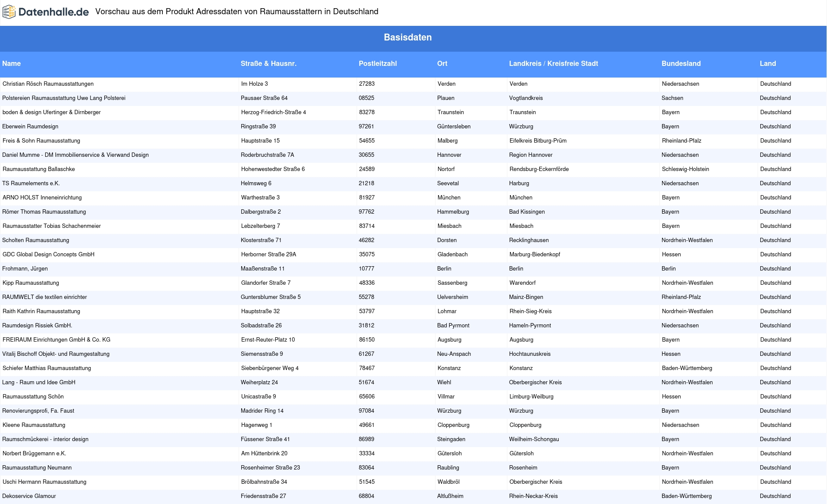Viewport: 827px width, 504px height.
Task: Click FREIRAUM Einrichtungen GmbH & Co. KG
Action: click(x=56, y=340)
